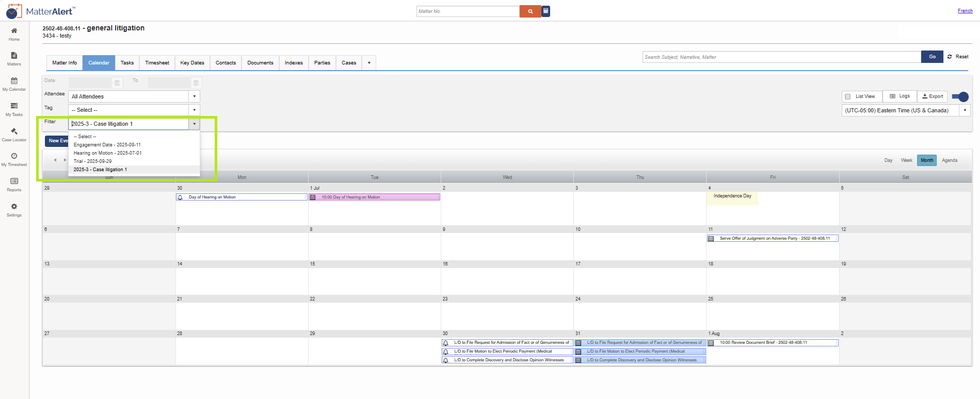Click bell icon on L/D to Complete Discovery July 30
980x399 pixels.
point(446,360)
